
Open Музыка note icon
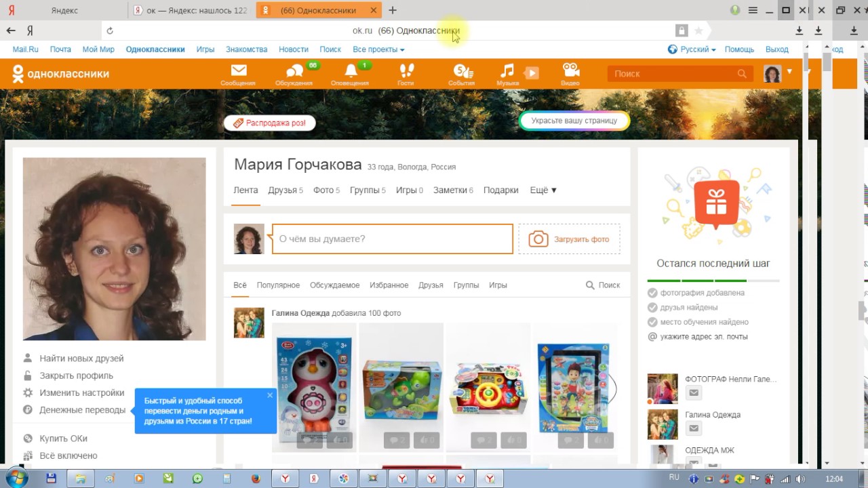[507, 70]
